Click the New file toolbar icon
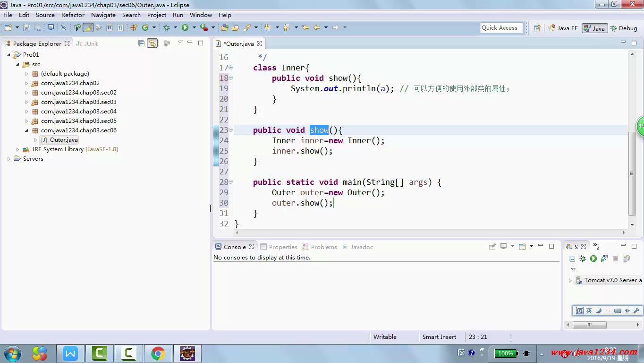 tap(8, 27)
